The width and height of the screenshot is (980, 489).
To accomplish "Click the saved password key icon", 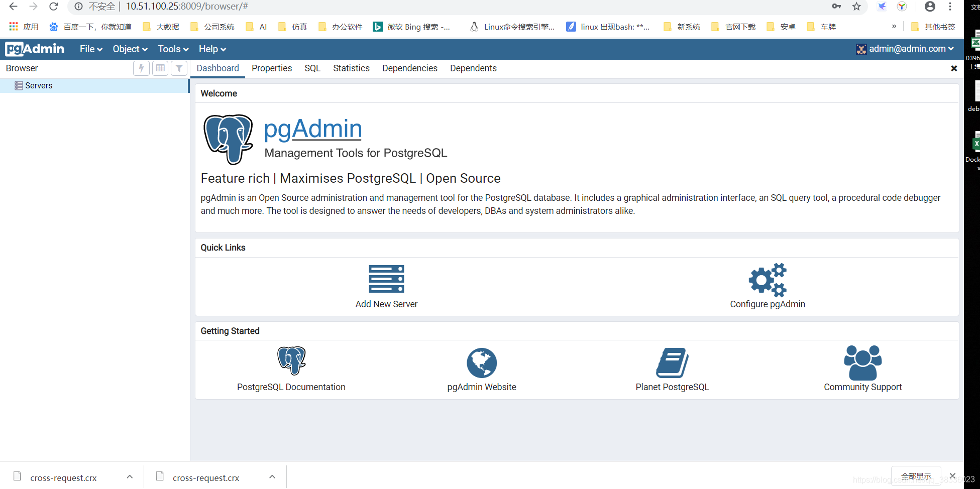I will pos(836,7).
